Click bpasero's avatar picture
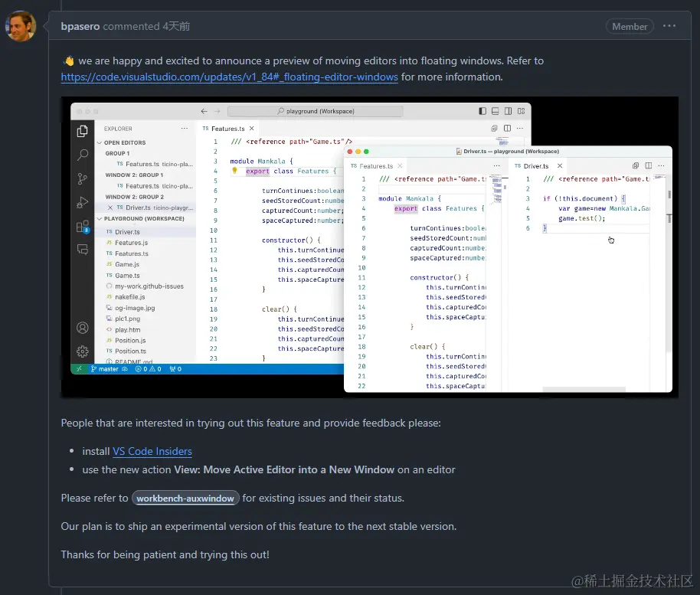700x595 pixels. pyautogui.click(x=21, y=26)
